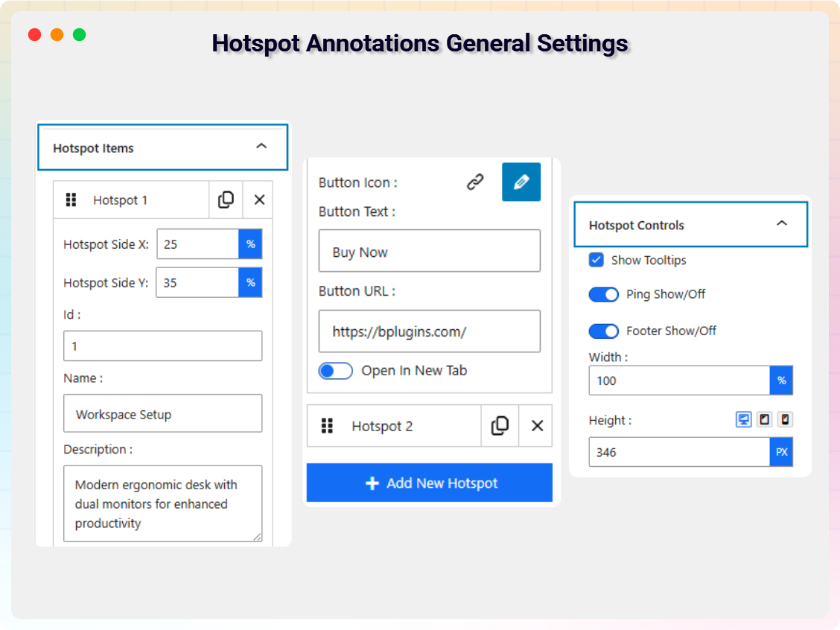The image size is (840, 630).
Task: Duplicate Hotspot 1 using the copy icon
Action: coord(226,200)
